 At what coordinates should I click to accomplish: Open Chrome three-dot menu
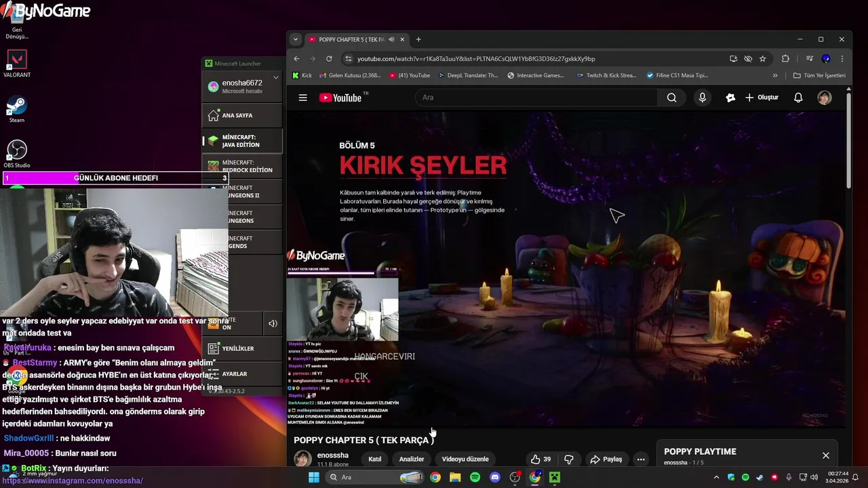click(x=842, y=59)
